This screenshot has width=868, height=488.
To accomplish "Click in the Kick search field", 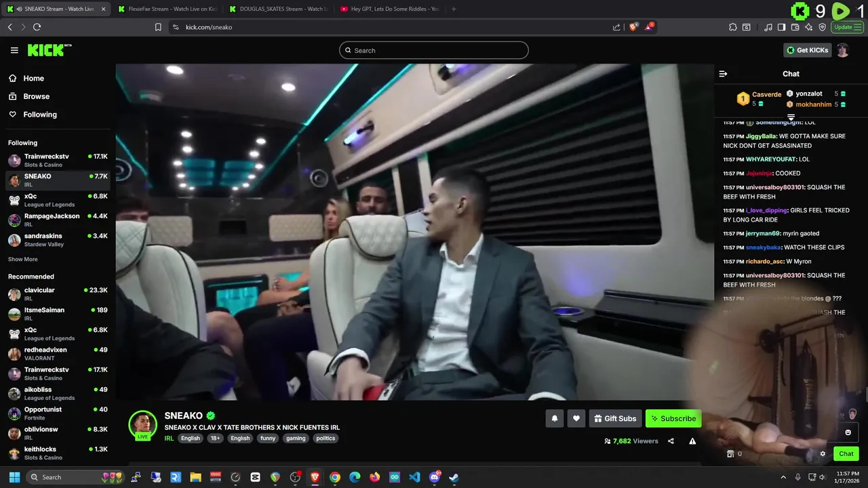I will click(434, 50).
